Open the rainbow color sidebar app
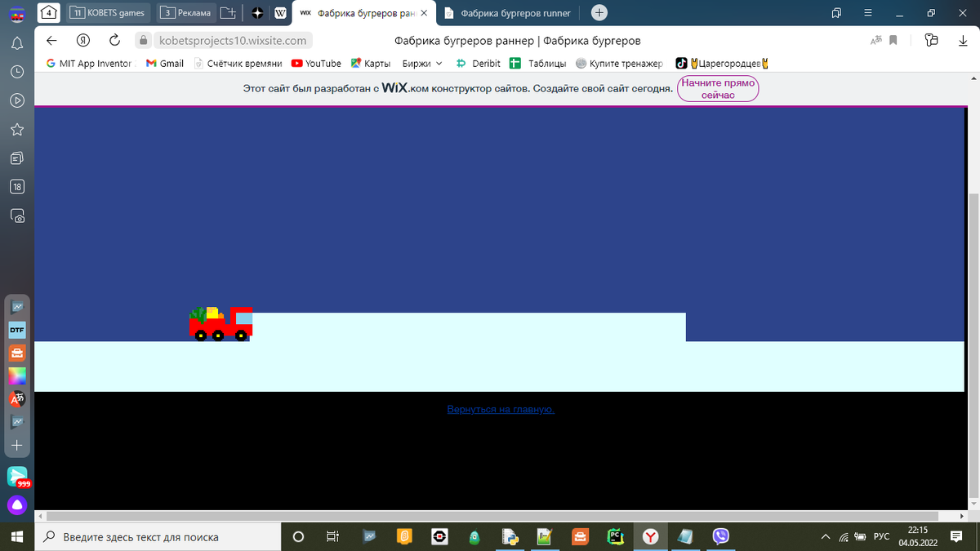The image size is (980, 551). 17,376
